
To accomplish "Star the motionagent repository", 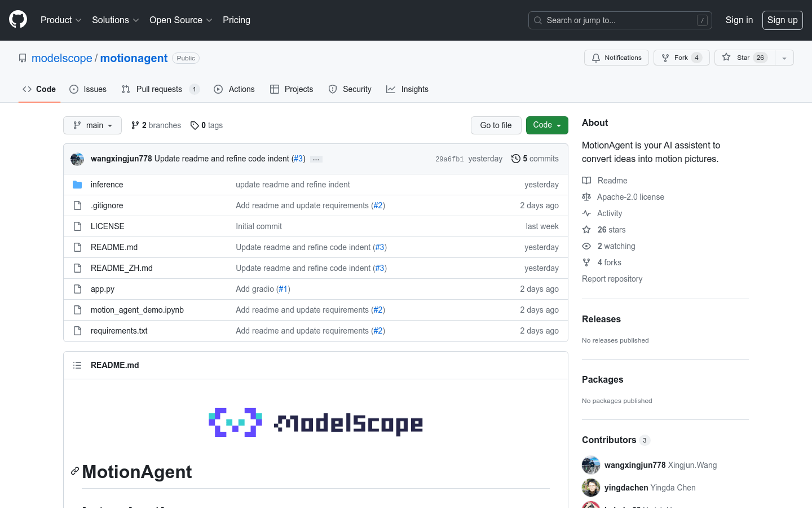I will [x=744, y=58].
